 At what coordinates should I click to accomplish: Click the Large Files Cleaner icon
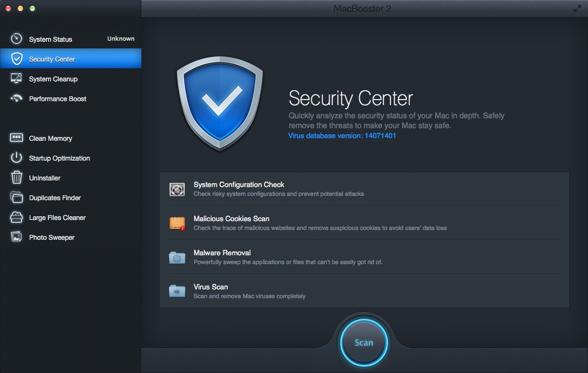17,217
